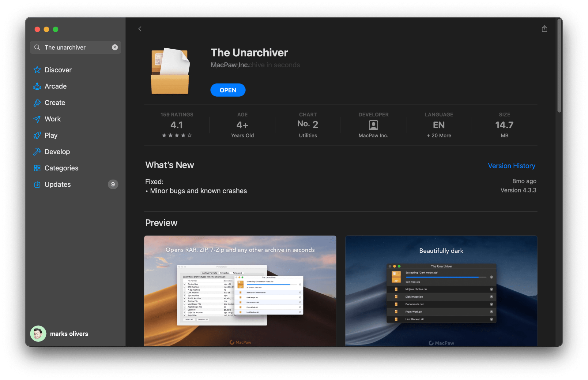This screenshot has width=588, height=380.
Task: Click the 'What's New' heading
Action: pos(169,165)
